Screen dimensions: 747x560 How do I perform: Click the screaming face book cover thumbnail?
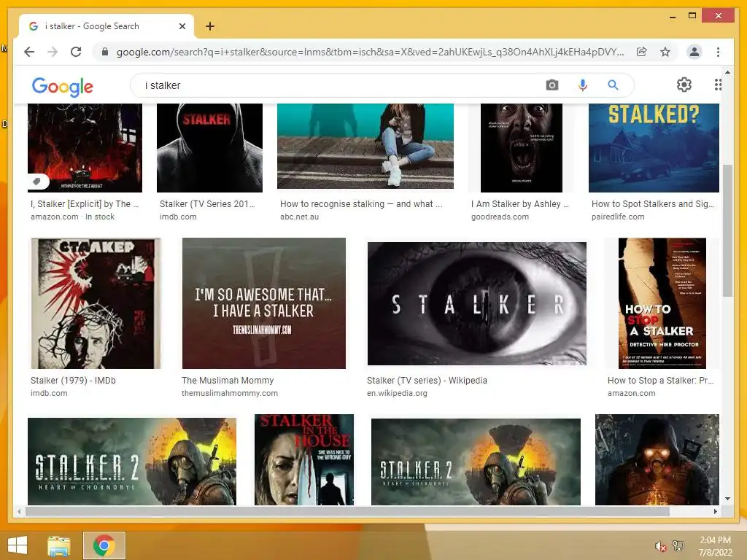521,147
